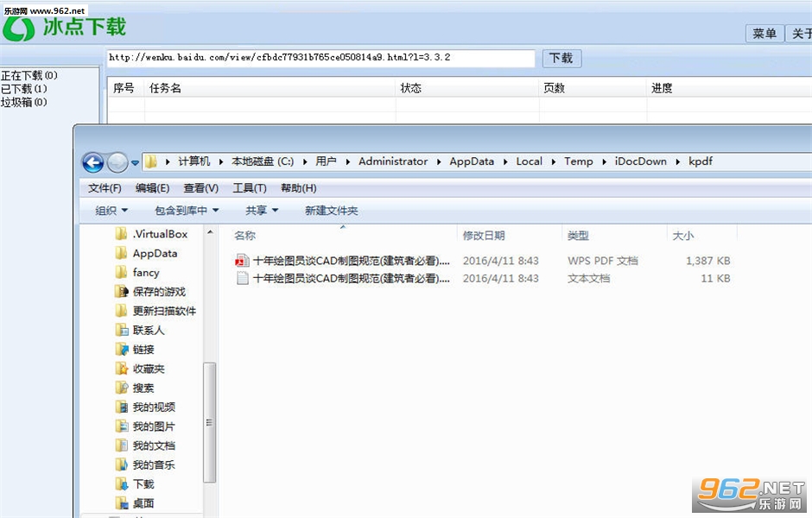The image size is (812, 518).
Task: Open the 查看(V) menu
Action: click(201, 188)
